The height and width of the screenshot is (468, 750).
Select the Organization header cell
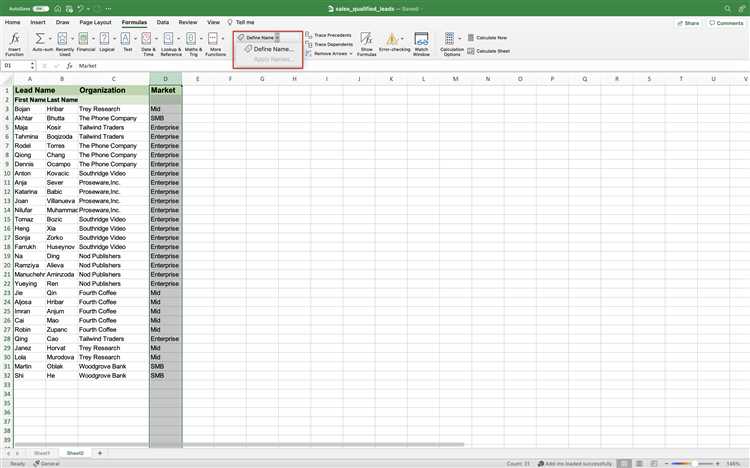coord(113,90)
